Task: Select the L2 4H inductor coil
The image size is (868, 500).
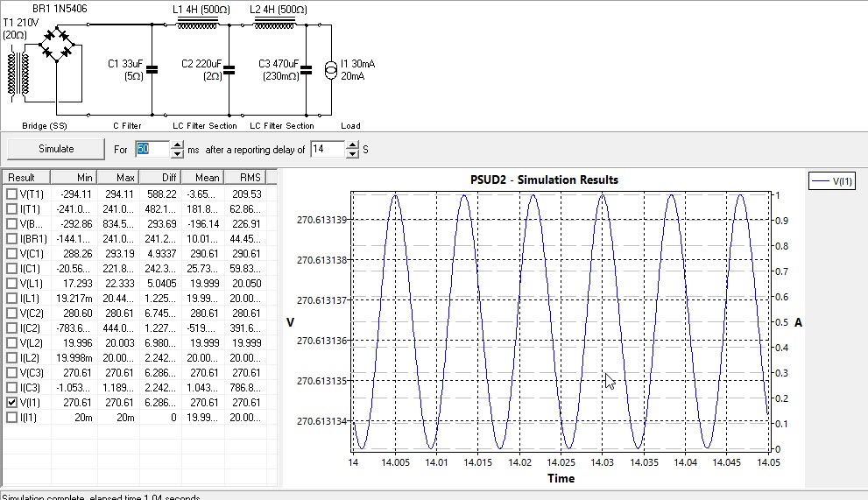Action: point(274,25)
